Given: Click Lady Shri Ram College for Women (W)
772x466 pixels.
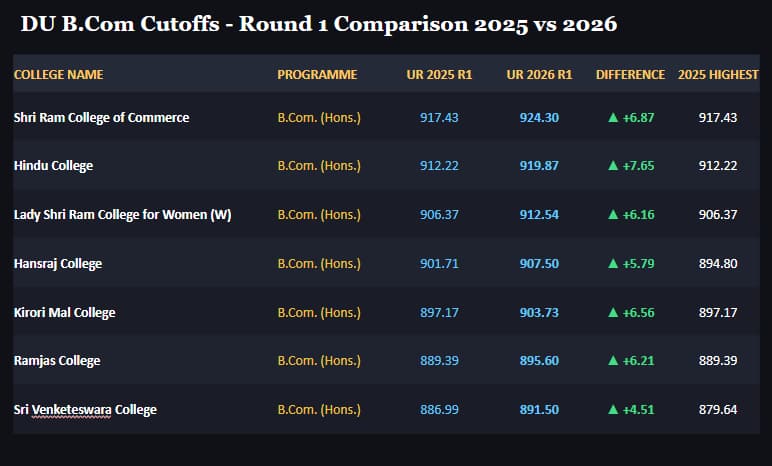Looking at the screenshot, I should (123, 215).
